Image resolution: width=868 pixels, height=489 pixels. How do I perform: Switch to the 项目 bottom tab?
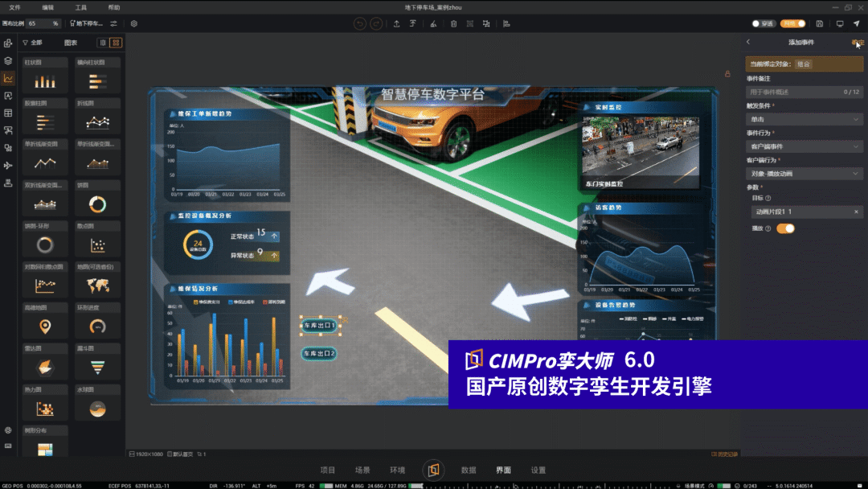tap(328, 471)
